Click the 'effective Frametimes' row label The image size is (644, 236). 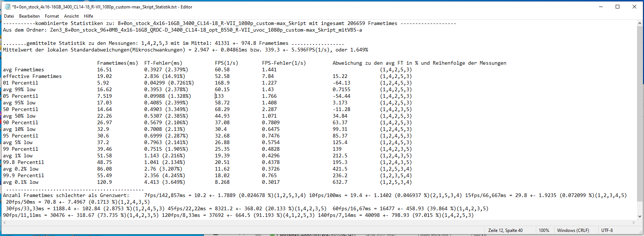click(x=32, y=76)
